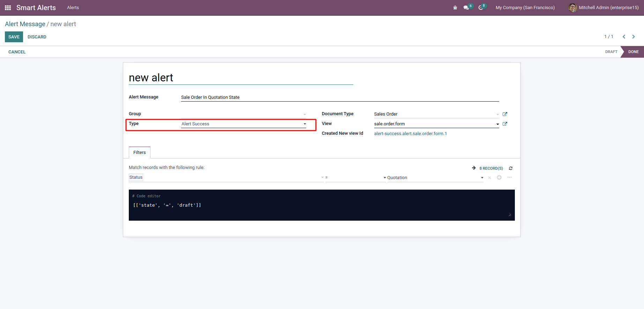Viewport: 644px width, 309px height.
Task: Refresh the matched records count
Action: point(511,168)
